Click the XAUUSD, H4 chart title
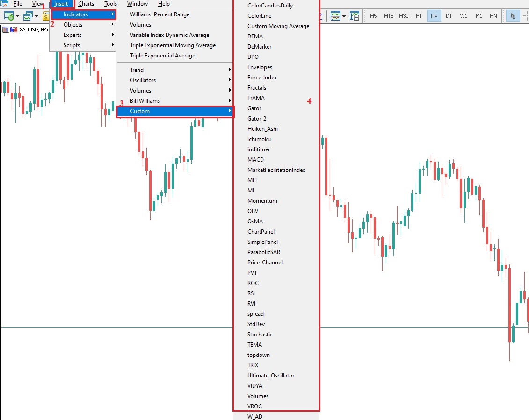 (34, 29)
